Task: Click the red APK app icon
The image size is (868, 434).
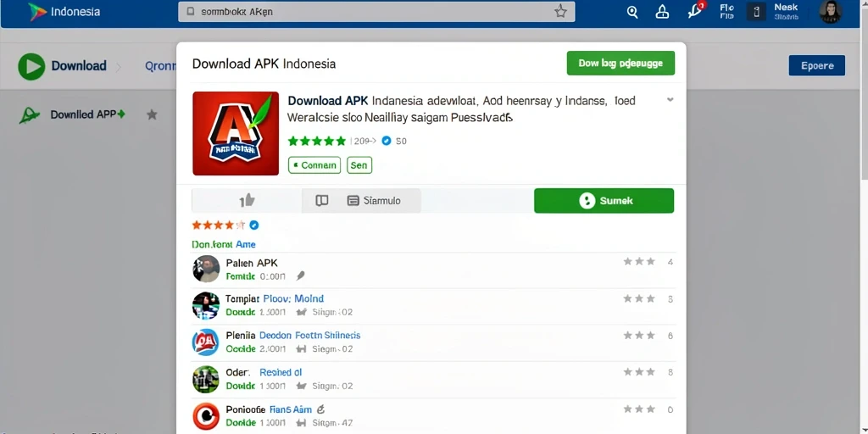Action: (236, 133)
